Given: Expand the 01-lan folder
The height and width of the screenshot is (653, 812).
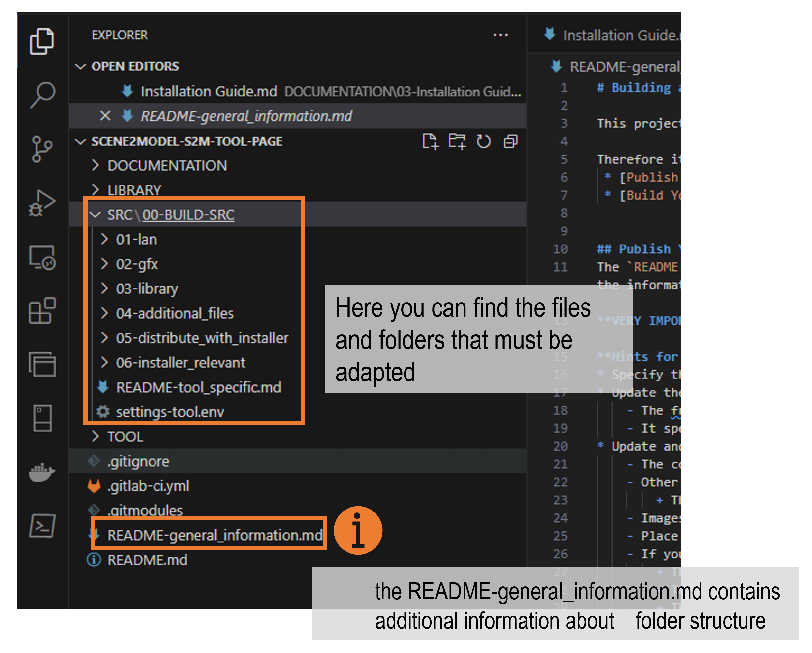Looking at the screenshot, I should (x=104, y=239).
